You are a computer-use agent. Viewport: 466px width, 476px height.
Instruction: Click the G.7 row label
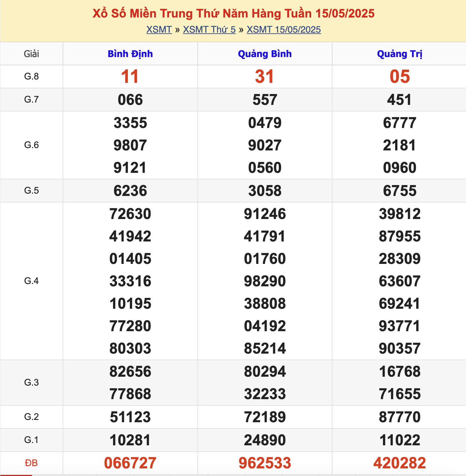(x=32, y=100)
